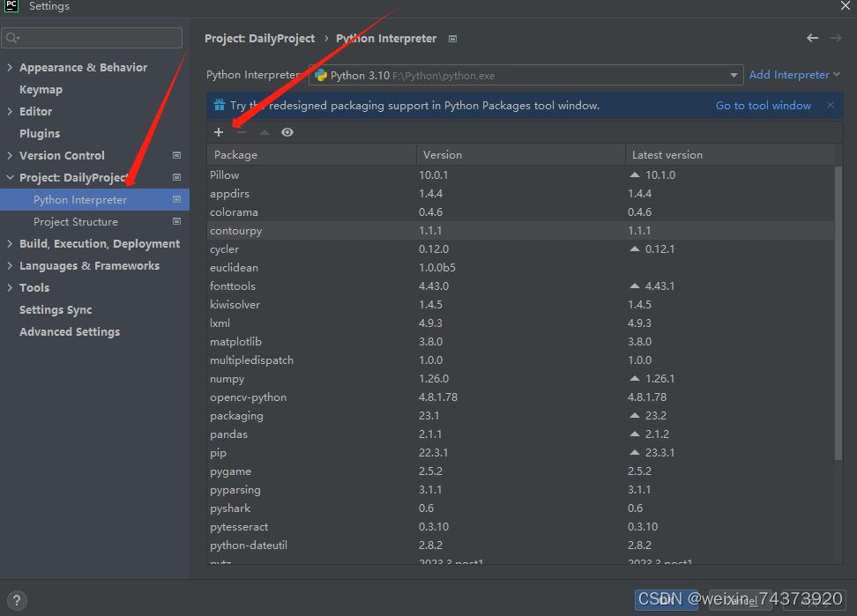Click Go to tool window link

pos(764,106)
